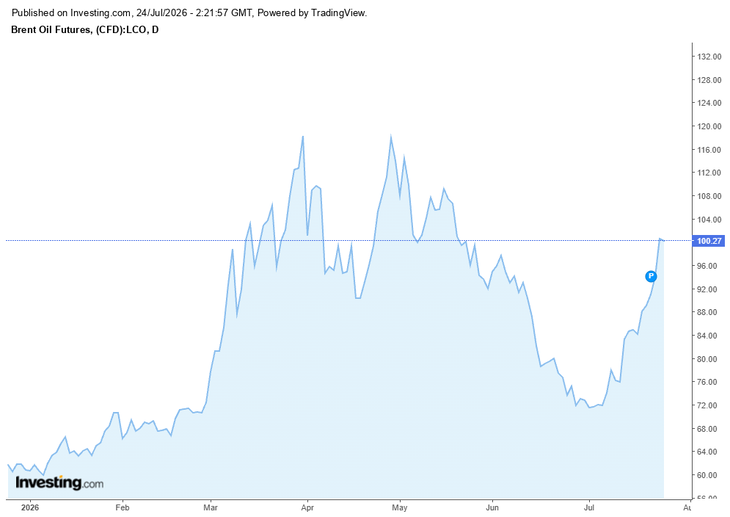Click the 120.00 price axis label

709,126
